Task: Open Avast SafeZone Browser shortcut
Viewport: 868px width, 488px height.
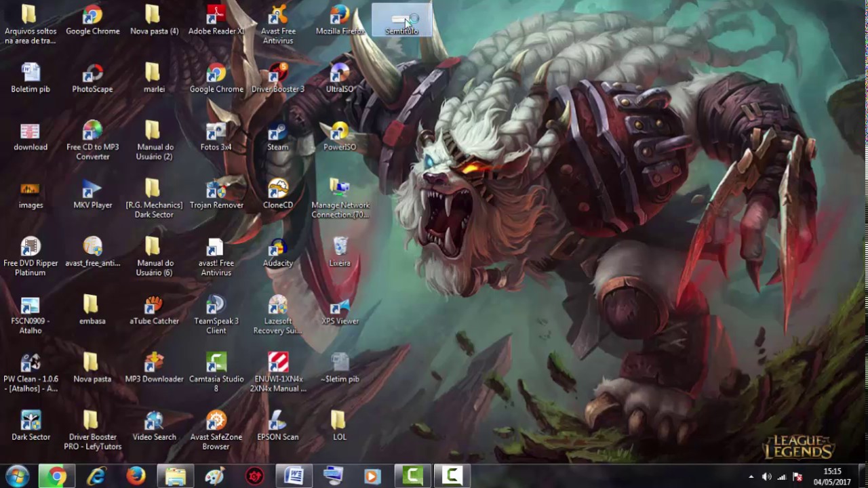Action: [216, 430]
